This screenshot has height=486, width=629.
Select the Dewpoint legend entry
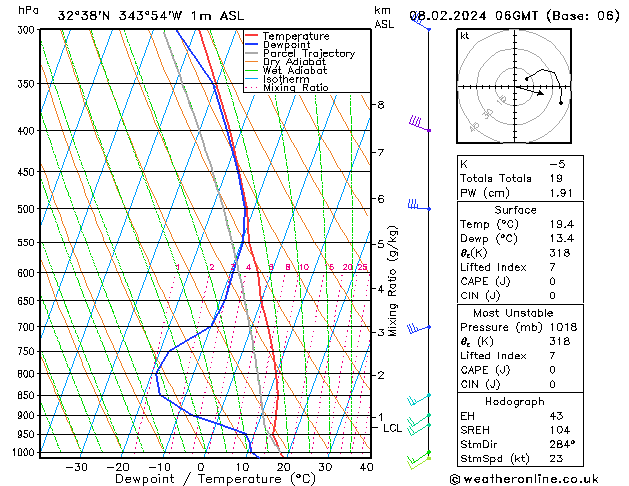289,45
